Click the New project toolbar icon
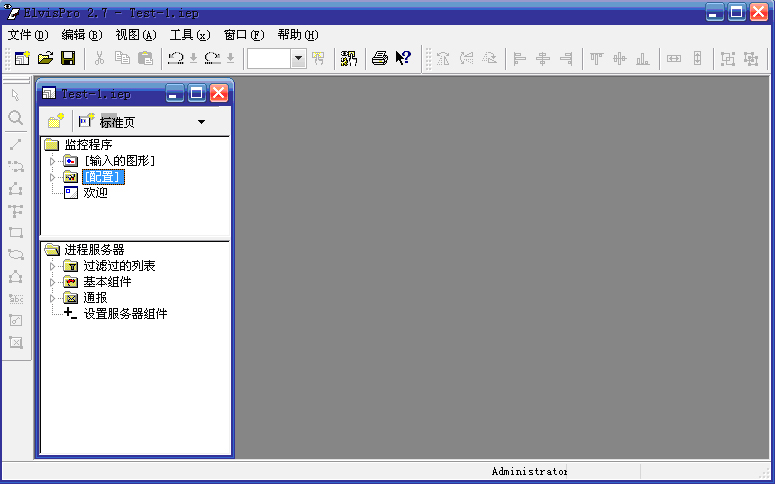Screen dimensions: 775x484 tap(22, 59)
